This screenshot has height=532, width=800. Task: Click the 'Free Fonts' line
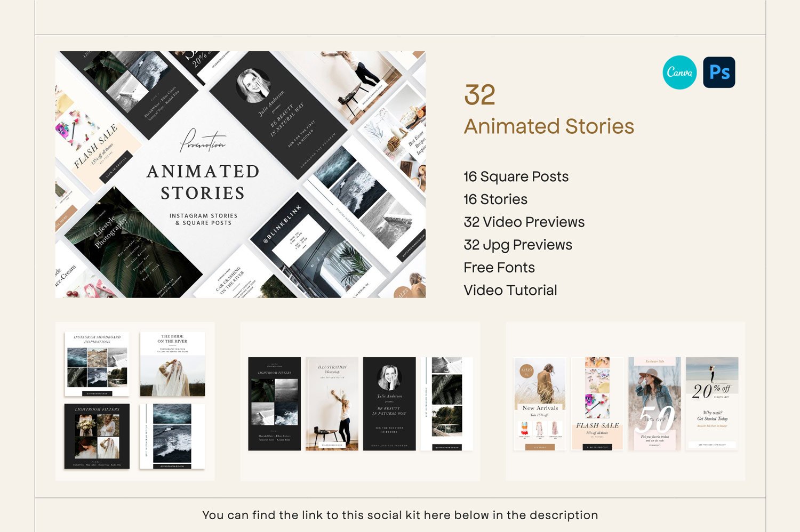click(x=499, y=268)
